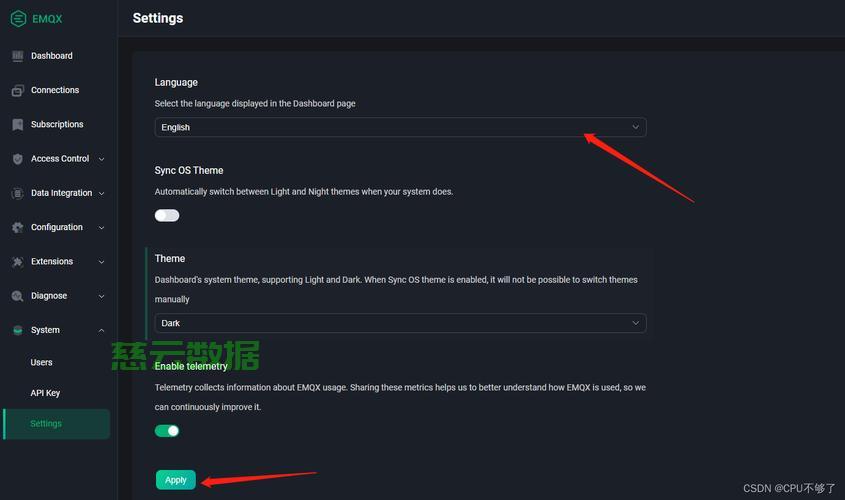The height and width of the screenshot is (500, 845).
Task: Click the EMQX logo icon
Action: [18, 19]
